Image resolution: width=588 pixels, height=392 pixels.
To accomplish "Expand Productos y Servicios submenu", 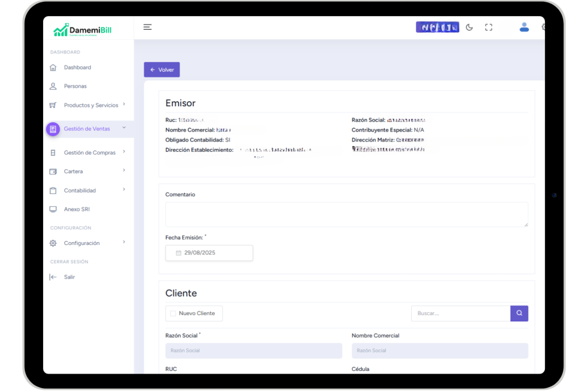I will (x=124, y=104).
